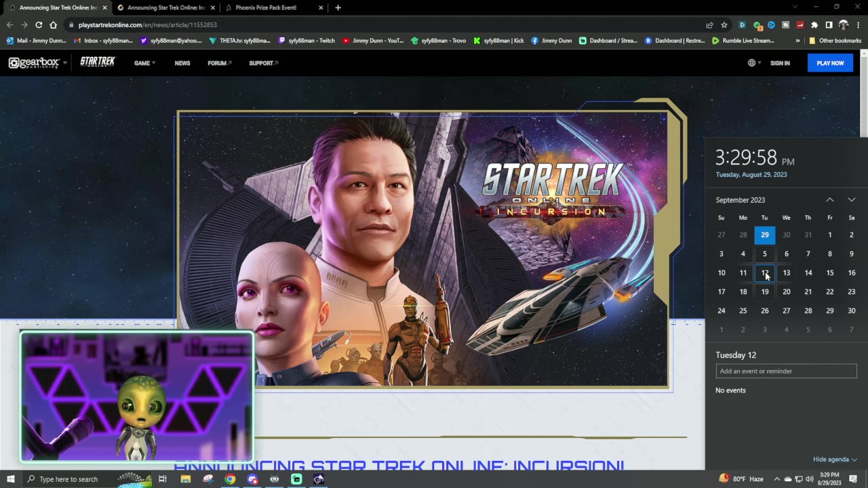Select September 30 in the calendar
The image size is (868, 488).
click(851, 310)
